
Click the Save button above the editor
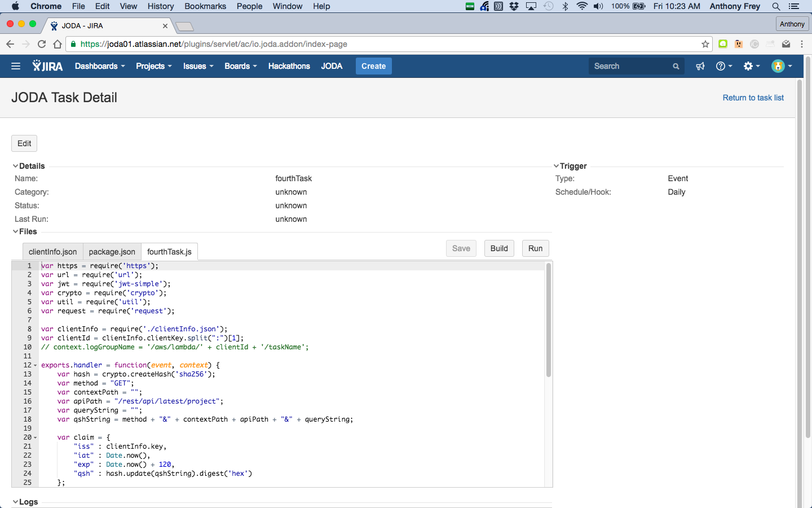coord(461,248)
